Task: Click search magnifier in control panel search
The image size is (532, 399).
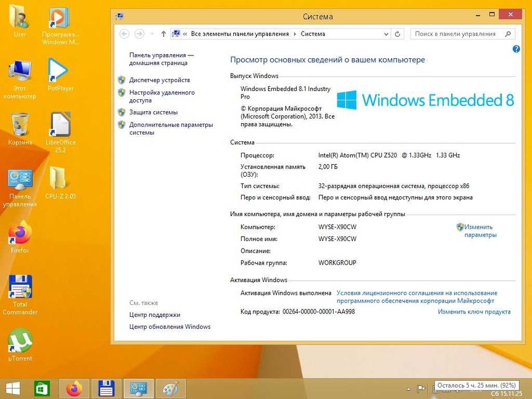Action: coord(508,34)
